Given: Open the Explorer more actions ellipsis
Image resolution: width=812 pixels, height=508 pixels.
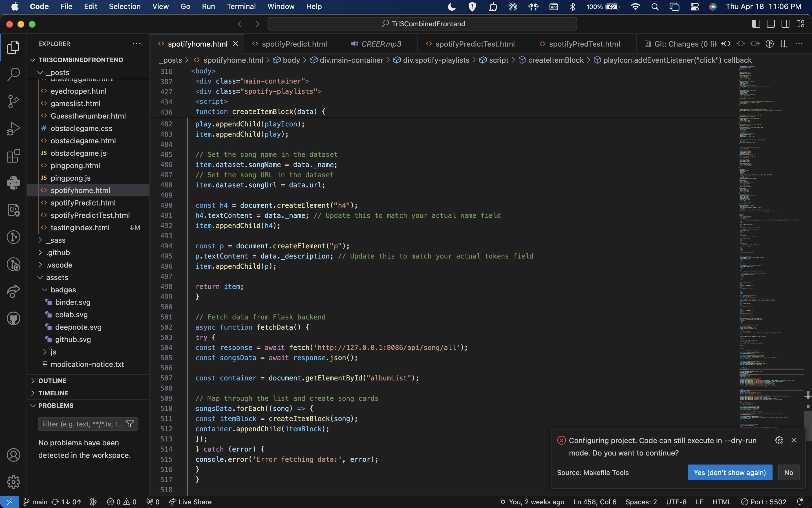Looking at the screenshot, I should point(136,44).
